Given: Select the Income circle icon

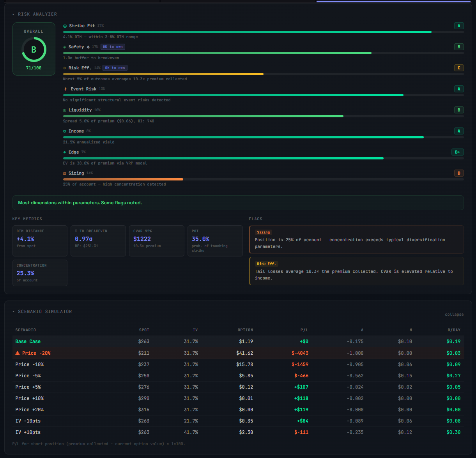Looking at the screenshot, I should (65, 131).
